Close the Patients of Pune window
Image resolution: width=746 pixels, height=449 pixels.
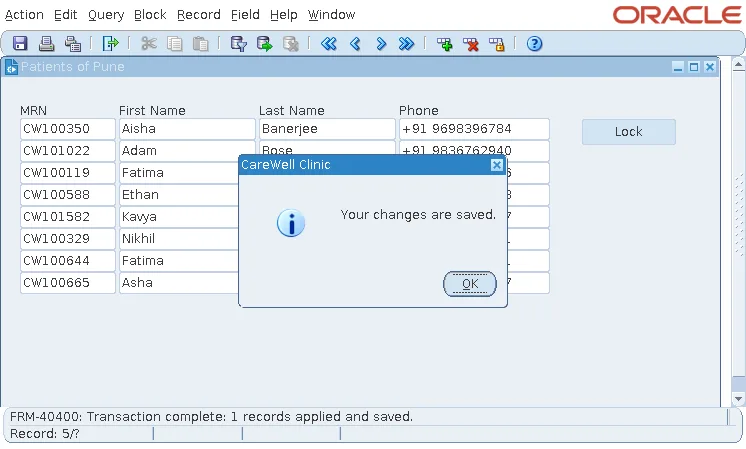pos(710,67)
